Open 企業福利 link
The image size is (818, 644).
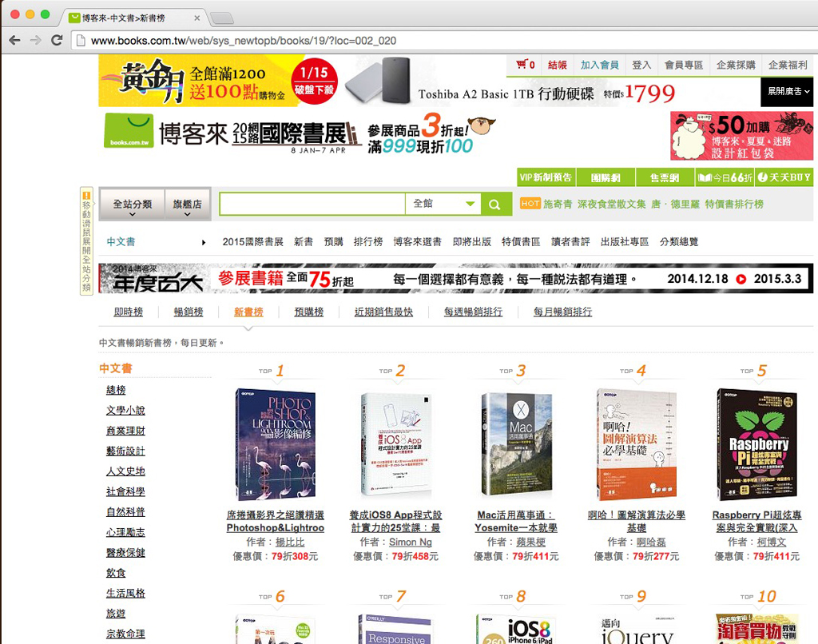click(788, 65)
